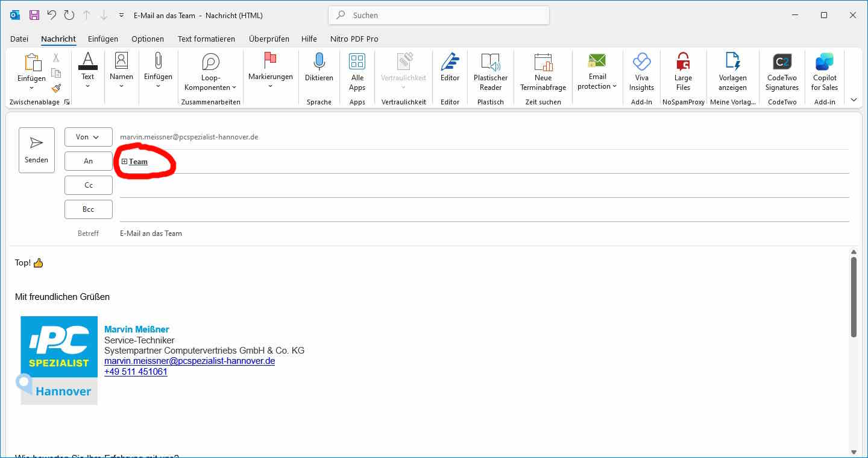Open the Editor pen icon
868x458 pixels.
tap(450, 62)
